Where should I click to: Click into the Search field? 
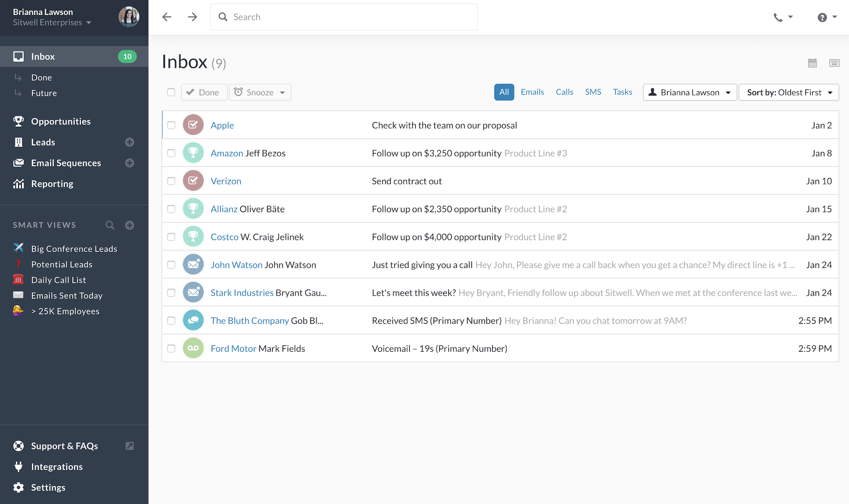click(344, 17)
